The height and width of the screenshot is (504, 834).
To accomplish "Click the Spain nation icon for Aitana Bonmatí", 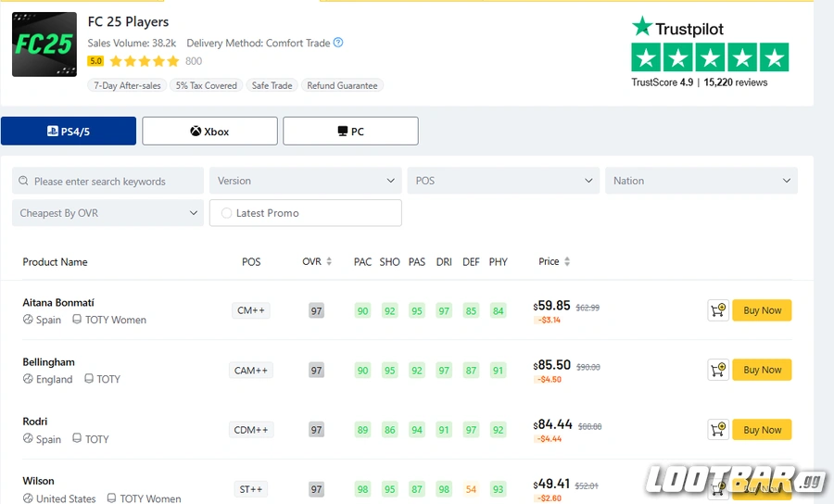I will (28, 320).
